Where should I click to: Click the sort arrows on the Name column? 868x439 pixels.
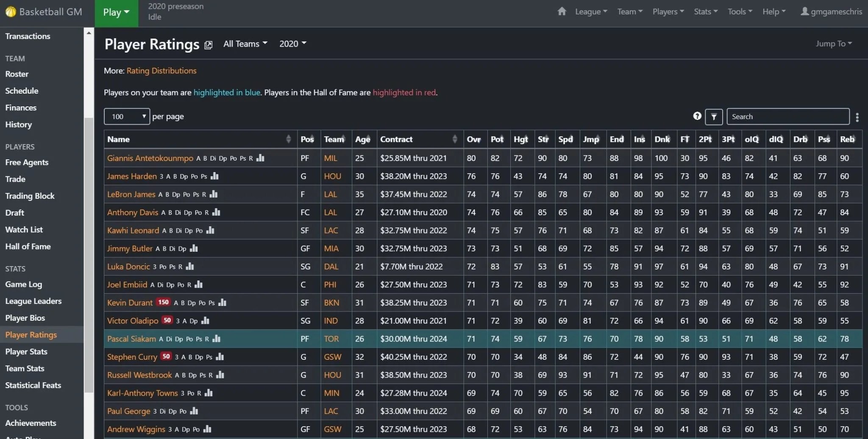tap(289, 139)
